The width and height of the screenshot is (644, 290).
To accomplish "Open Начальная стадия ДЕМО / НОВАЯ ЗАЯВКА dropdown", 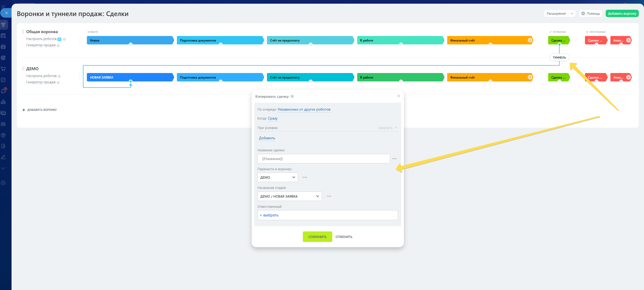I will (x=289, y=196).
